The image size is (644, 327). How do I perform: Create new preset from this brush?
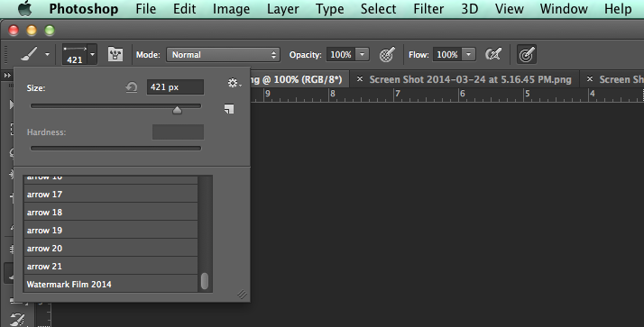229,109
